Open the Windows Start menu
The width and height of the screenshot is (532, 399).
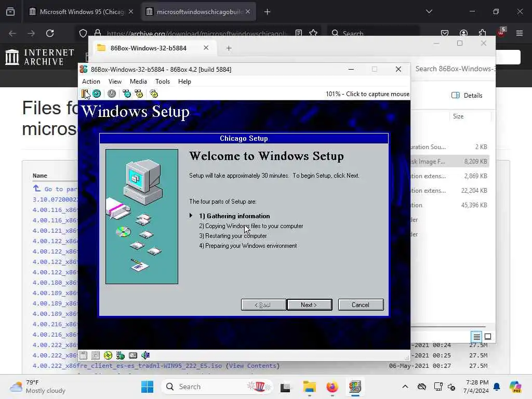pos(147,387)
